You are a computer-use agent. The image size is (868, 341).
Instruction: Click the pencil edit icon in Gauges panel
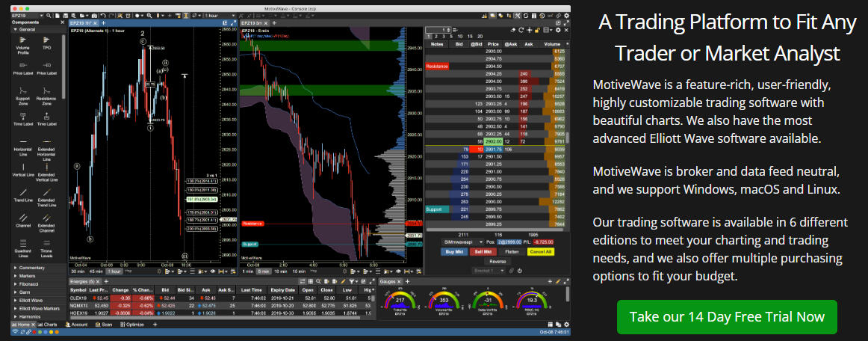pos(557,282)
